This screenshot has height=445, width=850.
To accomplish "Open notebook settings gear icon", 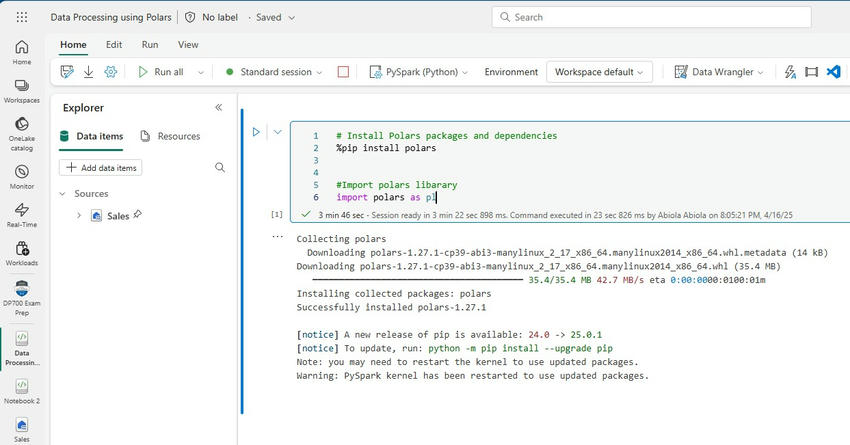I will (111, 72).
